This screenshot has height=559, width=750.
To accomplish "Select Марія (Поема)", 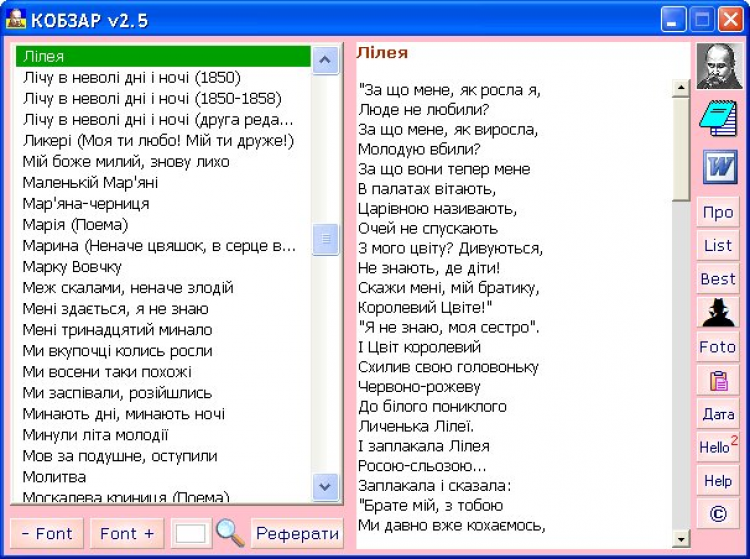I will click(163, 225).
